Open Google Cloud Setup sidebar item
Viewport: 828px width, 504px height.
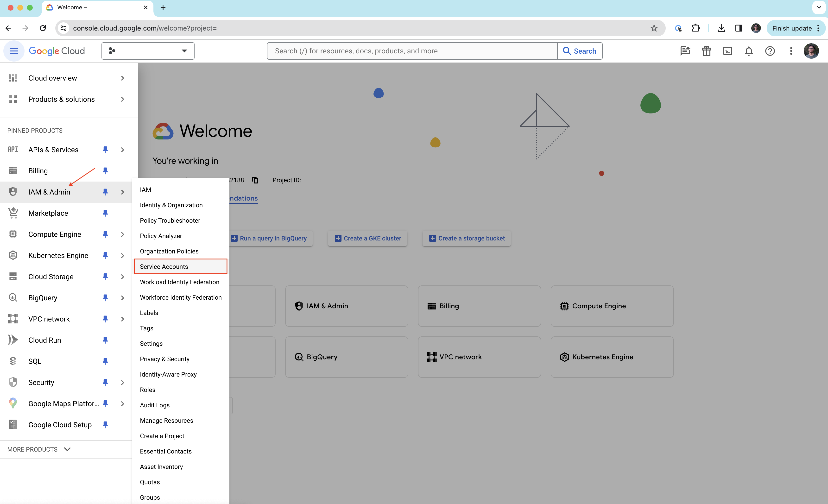(x=60, y=425)
